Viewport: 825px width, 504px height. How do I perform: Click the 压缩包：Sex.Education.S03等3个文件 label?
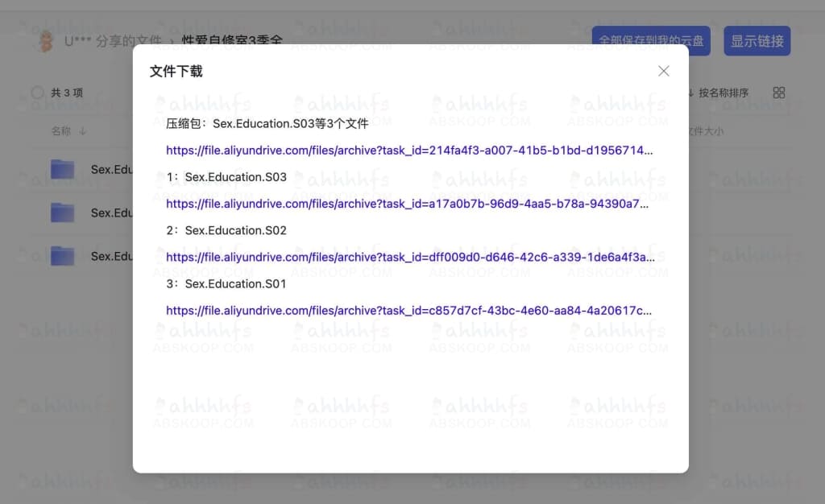point(267,123)
